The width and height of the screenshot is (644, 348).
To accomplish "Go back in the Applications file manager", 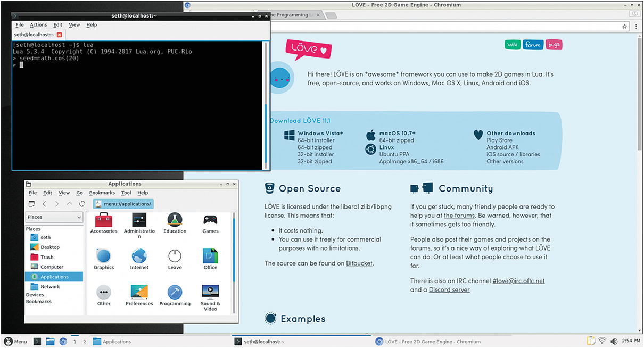I will click(45, 204).
